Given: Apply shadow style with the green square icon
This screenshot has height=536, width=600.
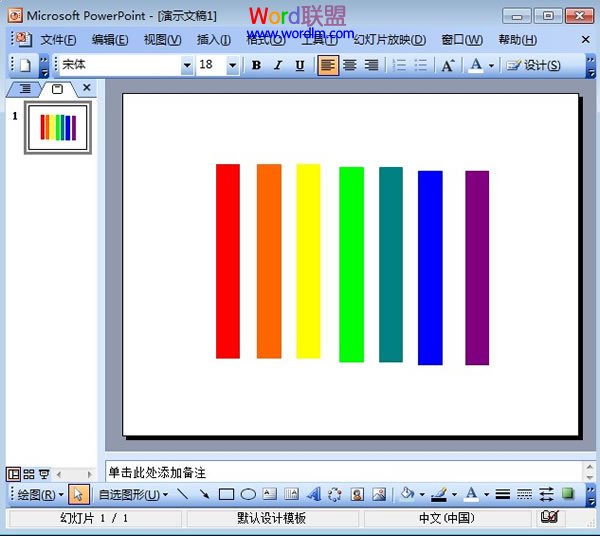Looking at the screenshot, I should 568,494.
